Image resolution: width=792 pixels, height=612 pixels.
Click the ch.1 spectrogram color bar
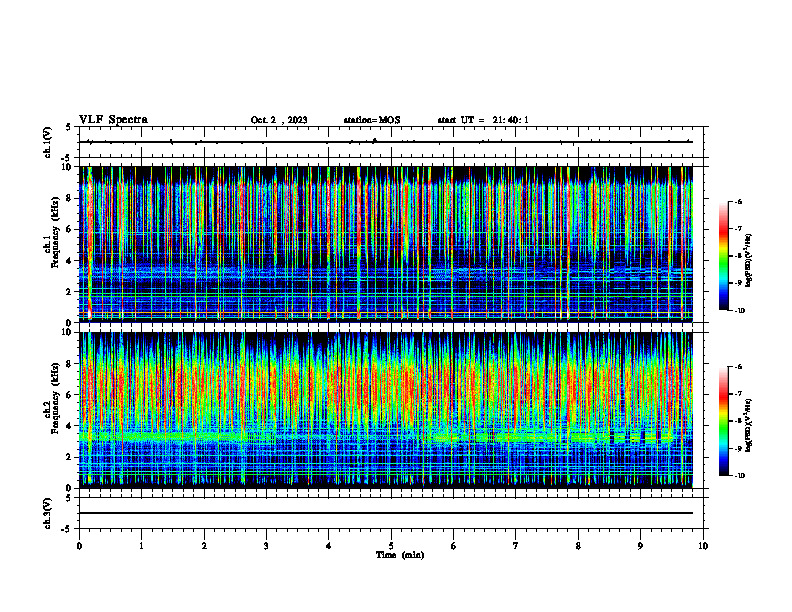point(723,256)
